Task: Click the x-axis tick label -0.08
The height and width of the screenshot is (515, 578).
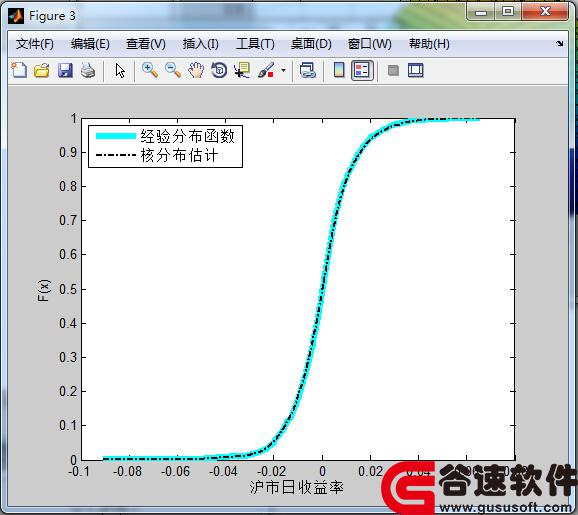Action: point(127,471)
